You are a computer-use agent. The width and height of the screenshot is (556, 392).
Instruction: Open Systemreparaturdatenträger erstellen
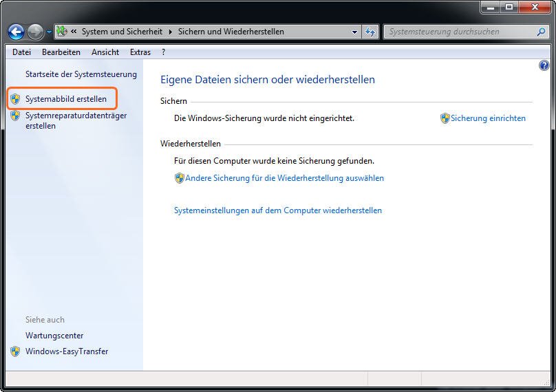coord(76,120)
